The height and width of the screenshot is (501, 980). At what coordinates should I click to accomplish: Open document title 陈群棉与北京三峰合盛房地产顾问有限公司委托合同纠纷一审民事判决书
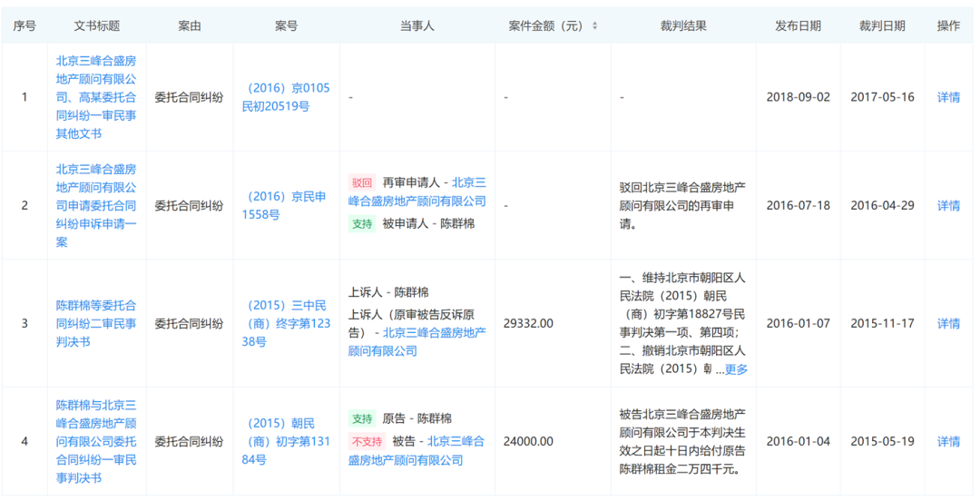point(96,442)
